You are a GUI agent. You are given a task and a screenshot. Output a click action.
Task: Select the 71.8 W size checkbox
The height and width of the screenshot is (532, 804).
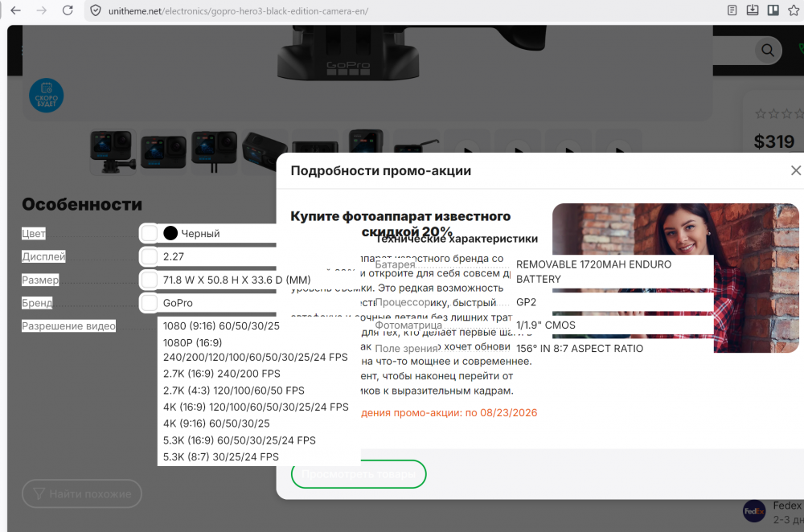[150, 280]
